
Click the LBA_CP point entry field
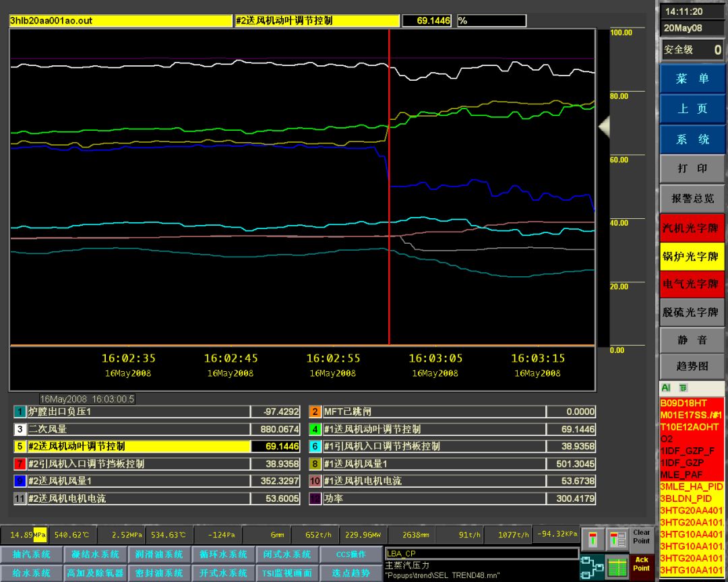(x=481, y=553)
